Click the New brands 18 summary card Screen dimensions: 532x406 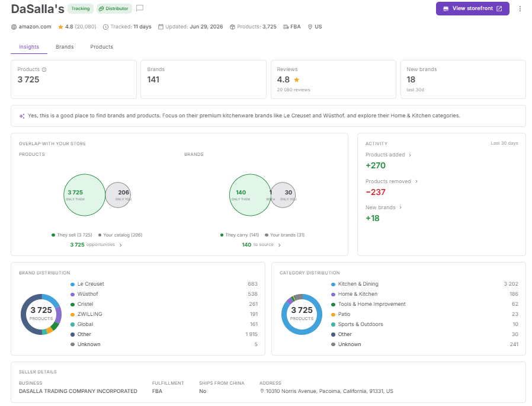point(463,79)
